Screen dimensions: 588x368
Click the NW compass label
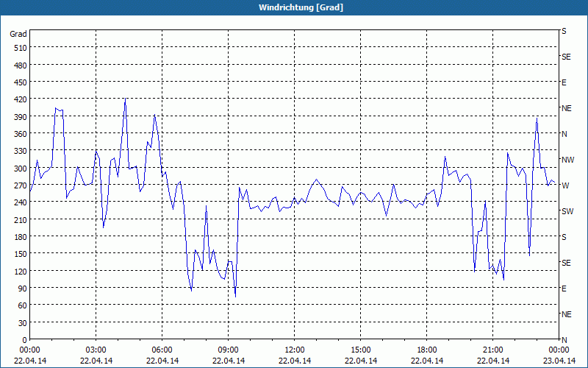point(567,160)
